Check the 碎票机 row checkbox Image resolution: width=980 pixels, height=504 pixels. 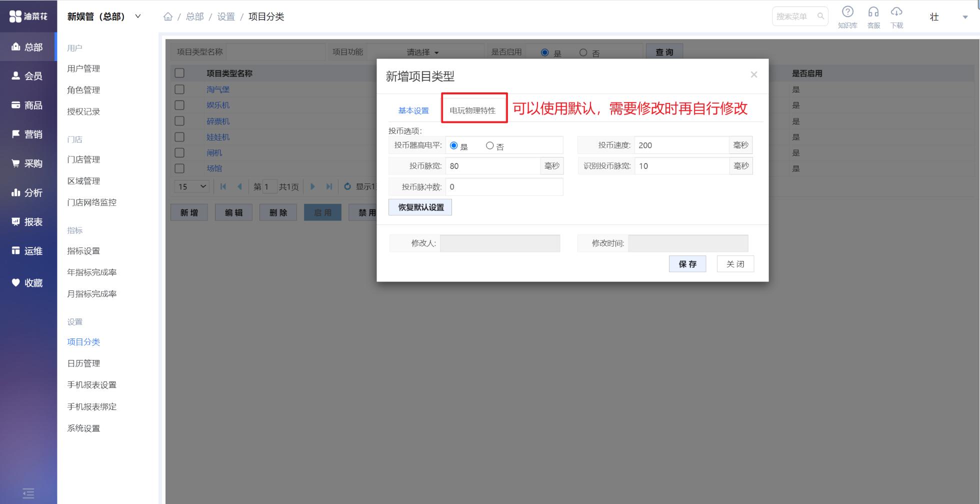click(179, 121)
